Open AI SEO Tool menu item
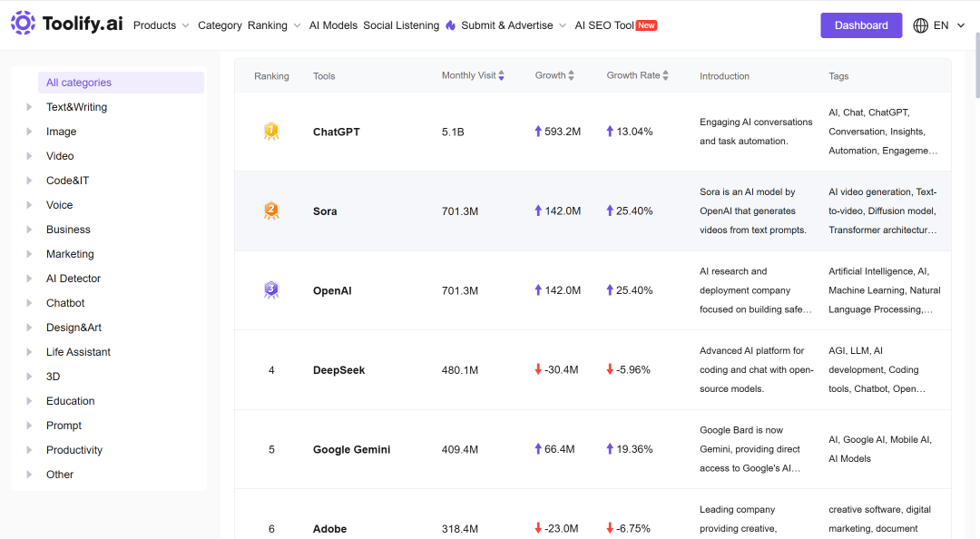The image size is (980, 539). (604, 25)
